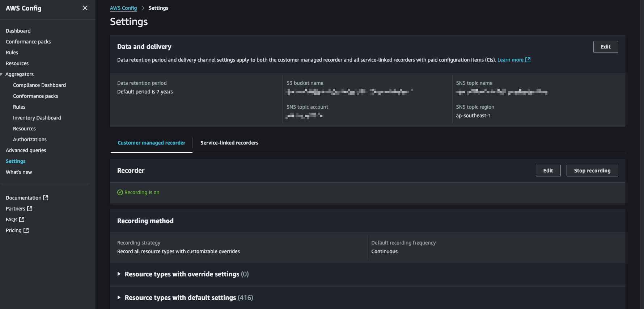Click the Pricing external link icon
The image size is (644, 309).
point(26,230)
